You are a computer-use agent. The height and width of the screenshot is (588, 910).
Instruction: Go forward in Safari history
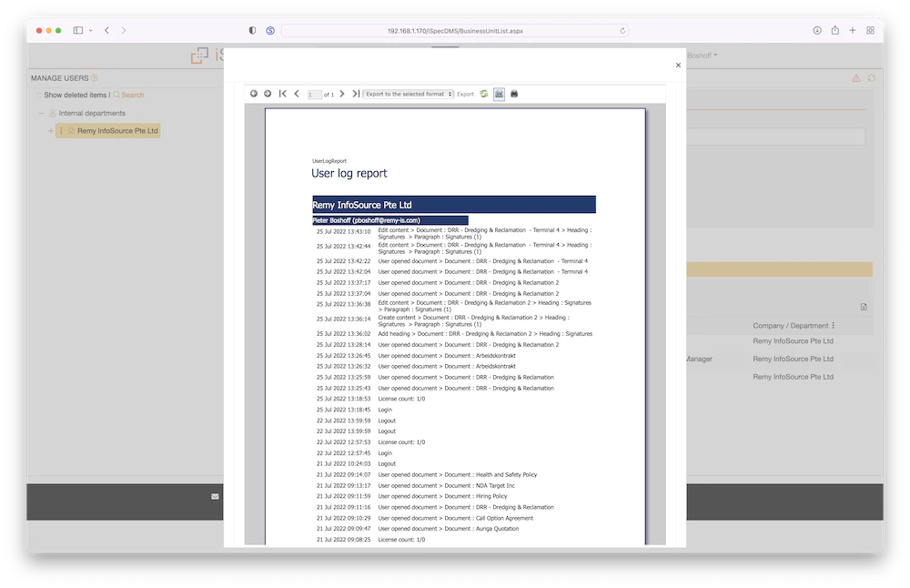[x=124, y=30]
